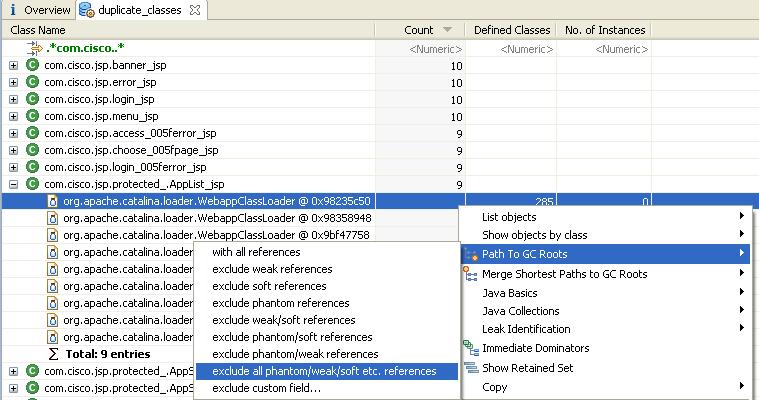Close the duplicate_classes tab

(x=194, y=10)
